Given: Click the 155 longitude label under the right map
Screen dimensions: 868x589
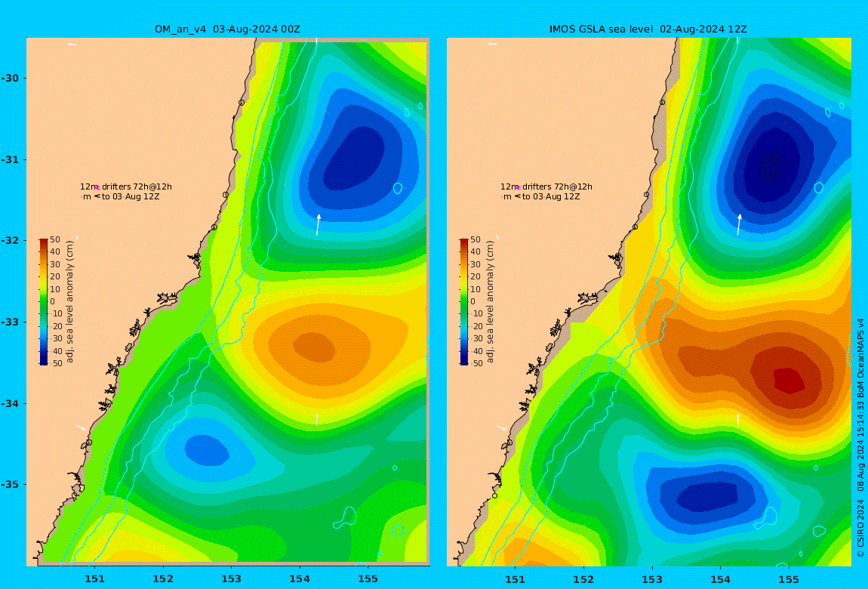Looking at the screenshot, I should click(x=789, y=579).
